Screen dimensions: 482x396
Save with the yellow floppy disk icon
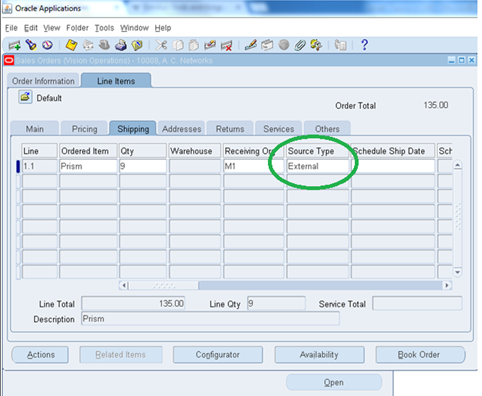point(71,45)
